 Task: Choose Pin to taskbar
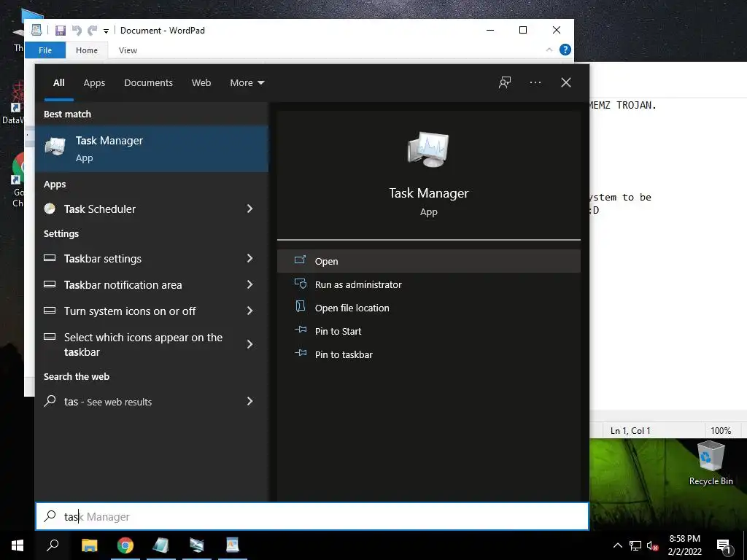(x=428, y=354)
